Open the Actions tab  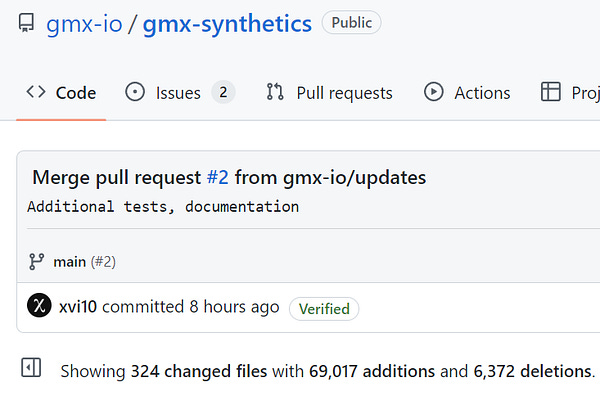(x=467, y=93)
